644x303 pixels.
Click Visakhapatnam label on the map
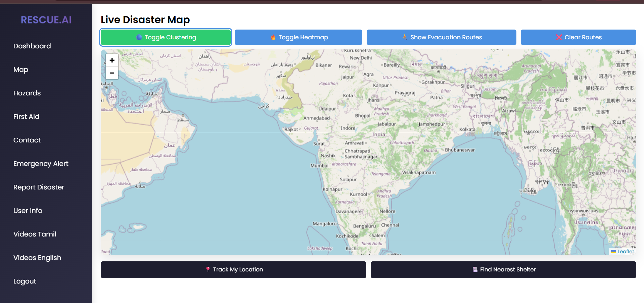[x=419, y=173]
